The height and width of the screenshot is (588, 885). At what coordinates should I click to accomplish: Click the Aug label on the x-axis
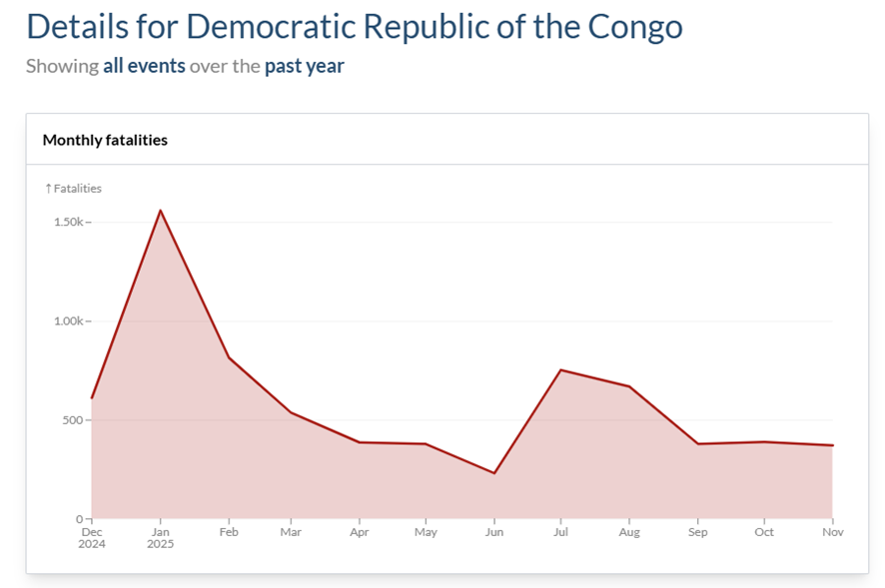click(630, 532)
